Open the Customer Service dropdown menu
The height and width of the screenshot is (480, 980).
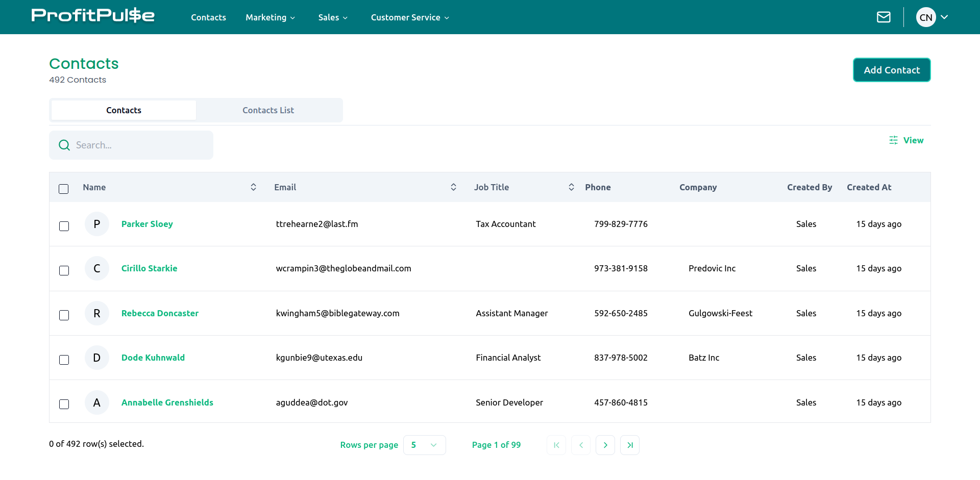pos(410,17)
